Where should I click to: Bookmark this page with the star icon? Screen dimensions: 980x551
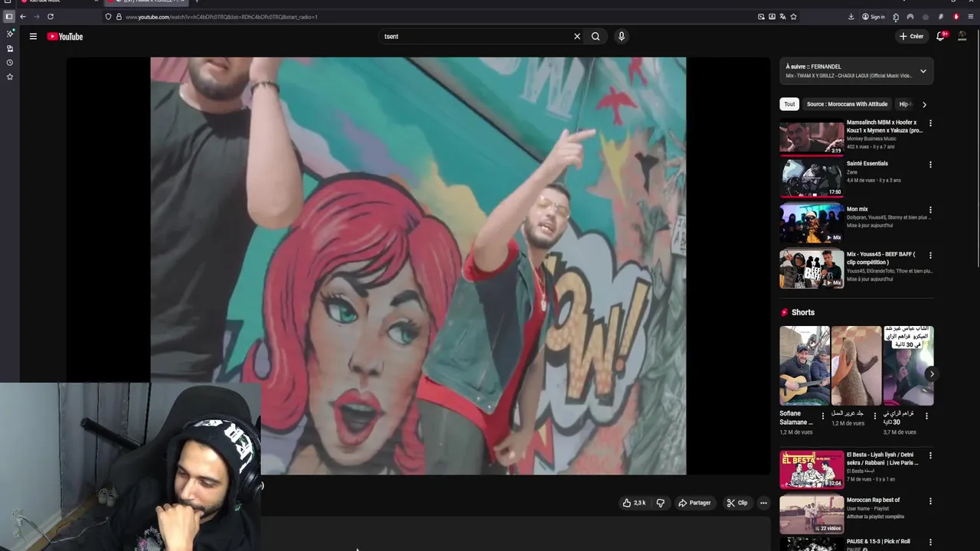(793, 16)
